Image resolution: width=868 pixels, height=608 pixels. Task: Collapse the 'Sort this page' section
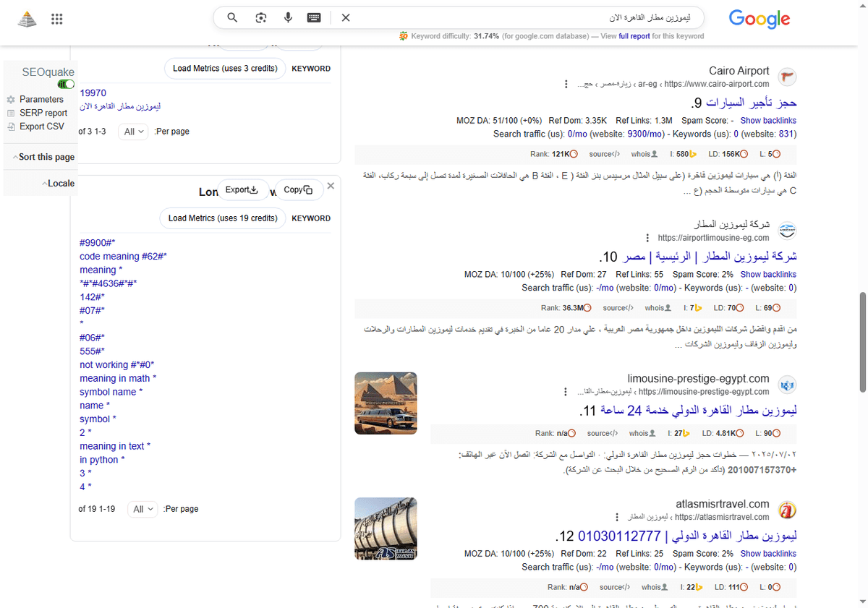click(x=45, y=157)
